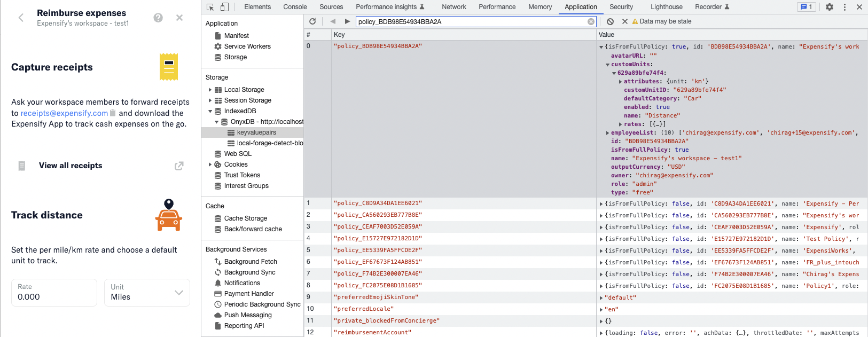The width and height of the screenshot is (868, 337).
Task: Expand the employeeList array
Action: click(607, 133)
